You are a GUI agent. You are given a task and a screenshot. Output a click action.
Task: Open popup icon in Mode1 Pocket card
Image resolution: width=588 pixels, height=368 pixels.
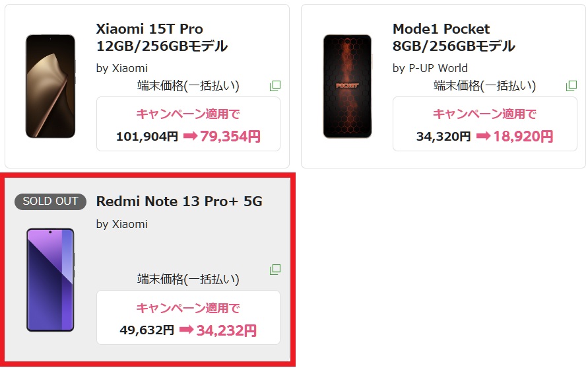572,86
